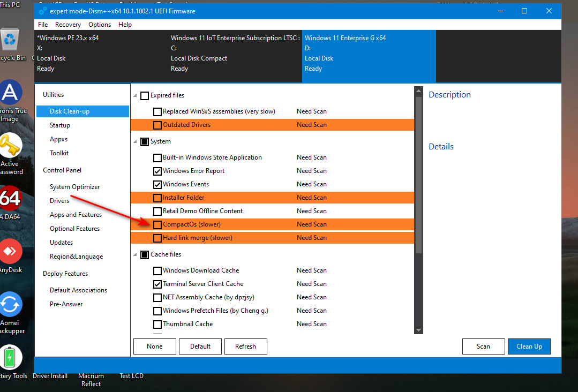Viewport: 578px width, 392px height.
Task: Tick the Expired files group checkbox
Action: (x=145, y=96)
